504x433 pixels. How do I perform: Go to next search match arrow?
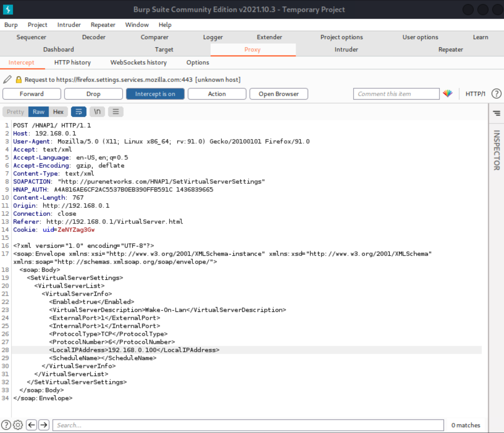coord(44,425)
